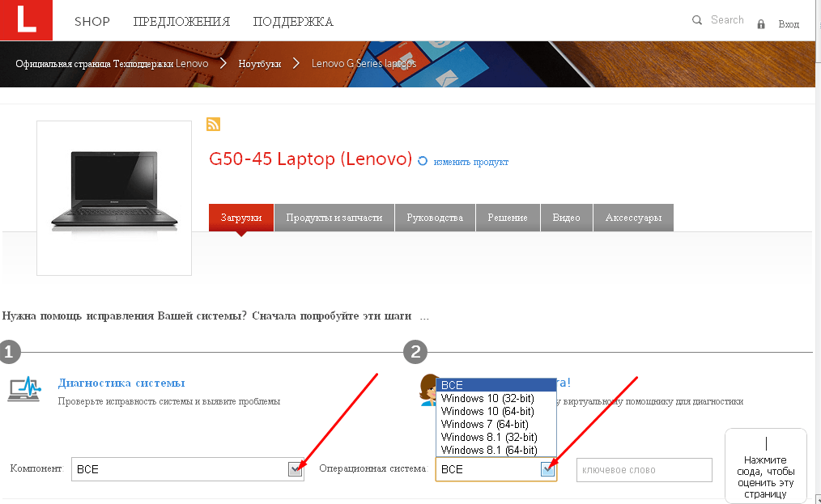
Task: Click the orange RSS feed icon
Action: click(x=213, y=124)
